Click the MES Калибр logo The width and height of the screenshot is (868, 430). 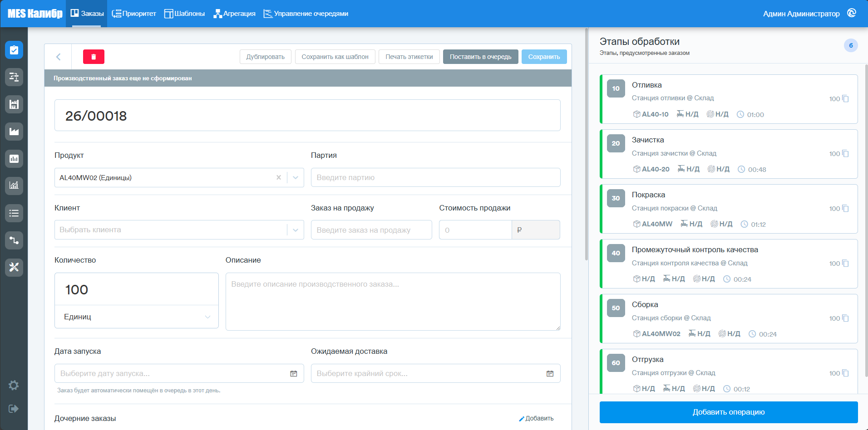tap(35, 14)
